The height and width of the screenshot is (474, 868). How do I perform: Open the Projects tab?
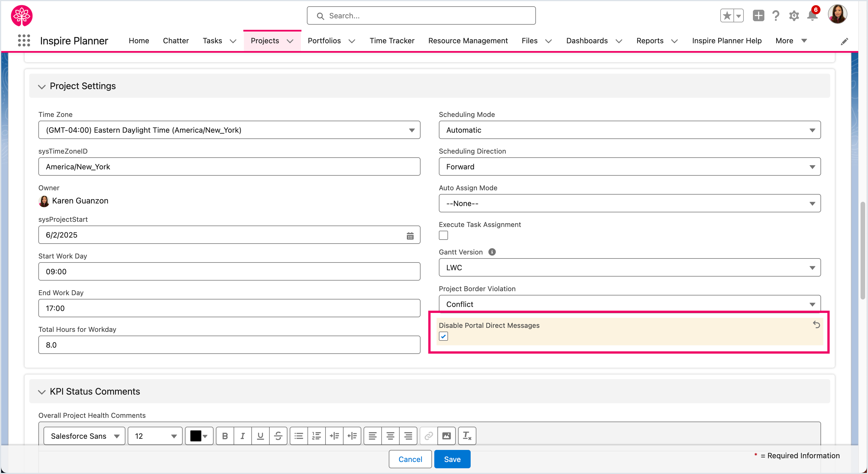coord(265,41)
